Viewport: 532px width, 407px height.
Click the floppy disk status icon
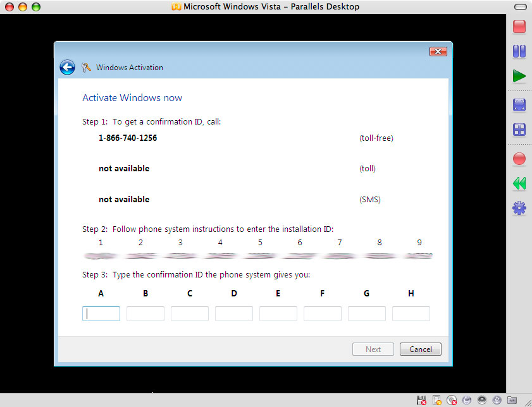(x=421, y=400)
